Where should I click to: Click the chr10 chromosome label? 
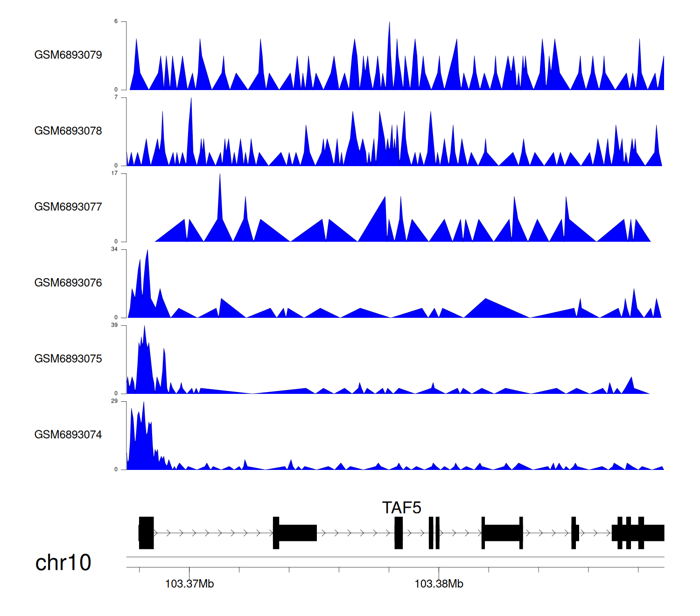[63, 563]
